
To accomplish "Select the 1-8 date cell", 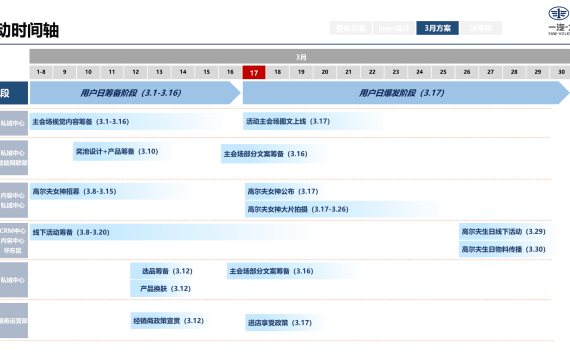I will (x=41, y=72).
